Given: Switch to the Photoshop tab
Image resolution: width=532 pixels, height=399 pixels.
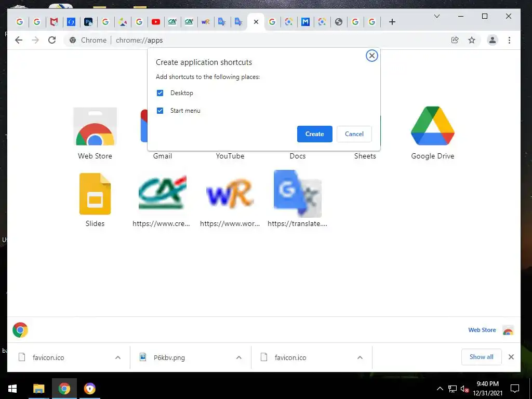Looking at the screenshot, I should 88,22.
